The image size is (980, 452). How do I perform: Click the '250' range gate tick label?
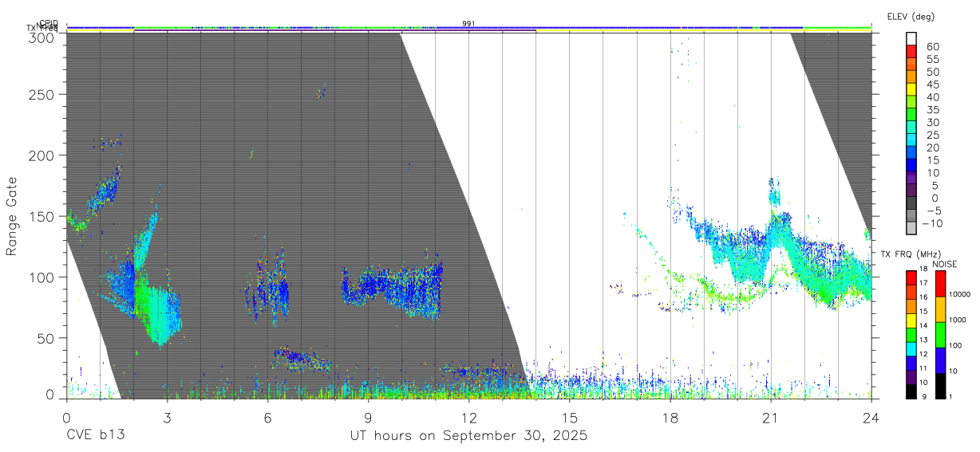point(41,94)
